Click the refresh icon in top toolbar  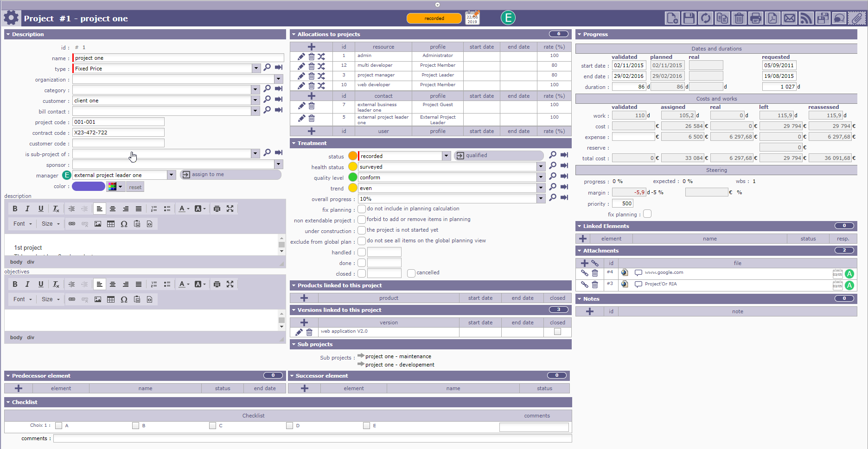(x=706, y=19)
